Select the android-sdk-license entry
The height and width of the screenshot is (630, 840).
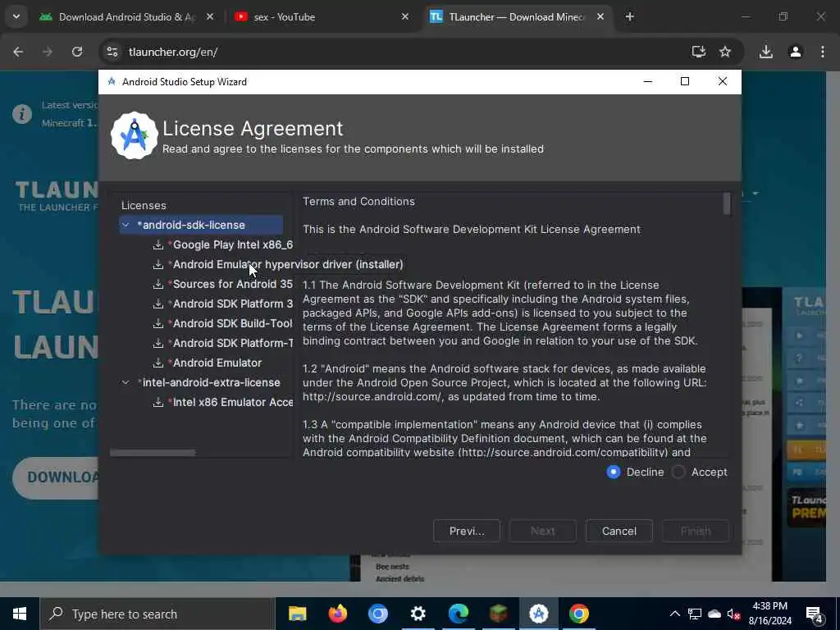(201, 225)
